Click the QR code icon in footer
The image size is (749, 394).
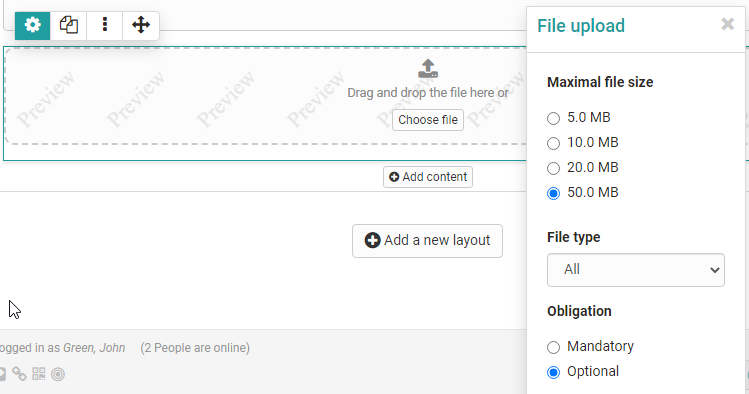39,373
